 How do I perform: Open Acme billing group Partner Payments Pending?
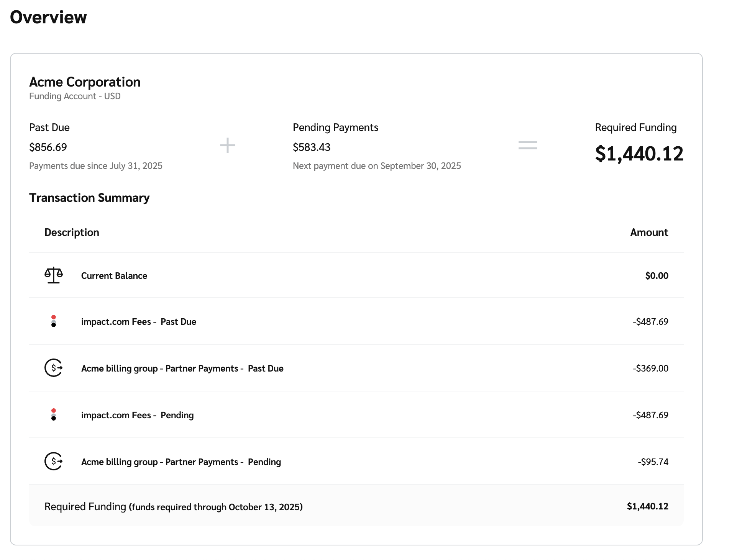click(x=181, y=462)
